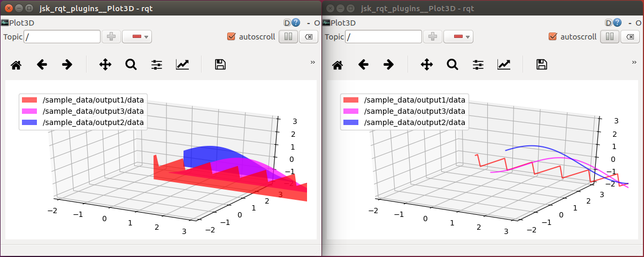Click the Topic input field in left window
The height and width of the screenshot is (257, 644).
(63, 37)
